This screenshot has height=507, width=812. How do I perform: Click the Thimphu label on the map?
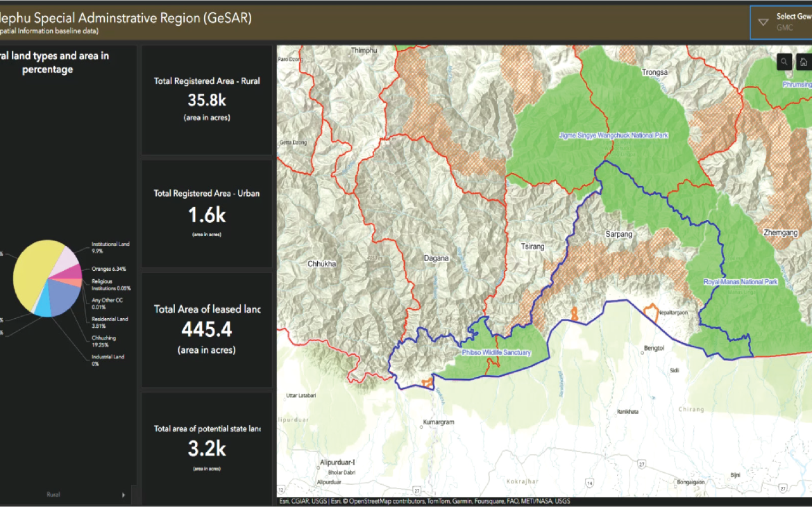click(364, 50)
